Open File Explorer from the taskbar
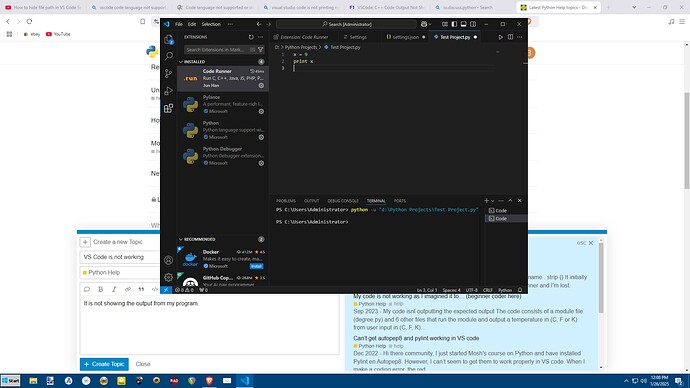The height and width of the screenshot is (388, 690). pyautogui.click(x=33, y=381)
